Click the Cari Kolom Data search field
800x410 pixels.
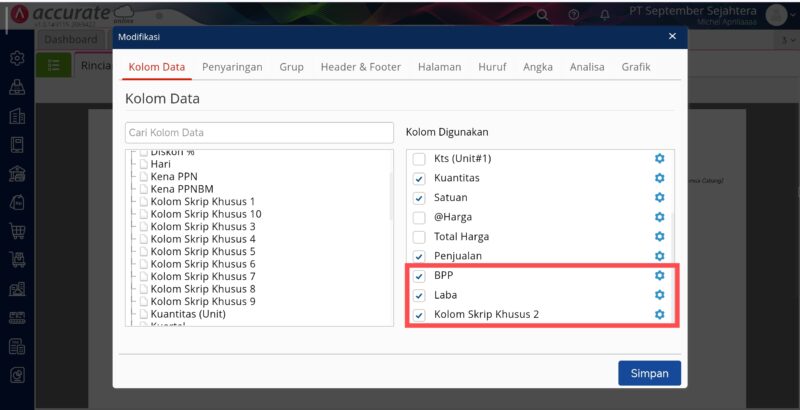(259, 132)
